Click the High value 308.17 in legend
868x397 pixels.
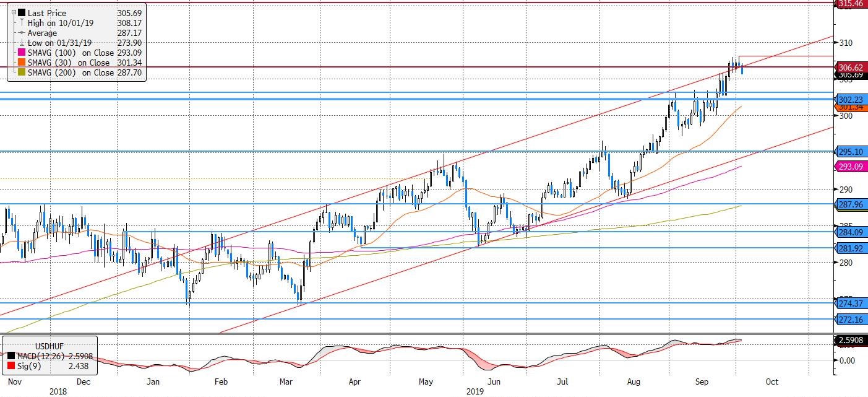[129, 23]
